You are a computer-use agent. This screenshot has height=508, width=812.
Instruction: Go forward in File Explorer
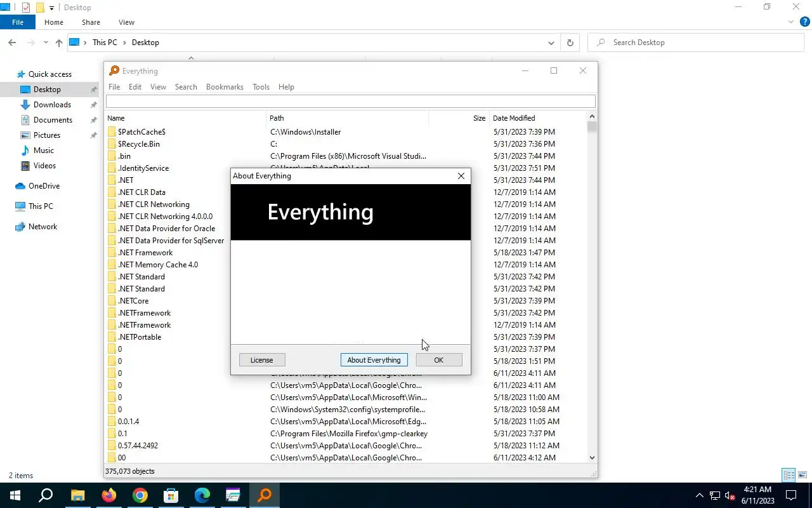30,43
